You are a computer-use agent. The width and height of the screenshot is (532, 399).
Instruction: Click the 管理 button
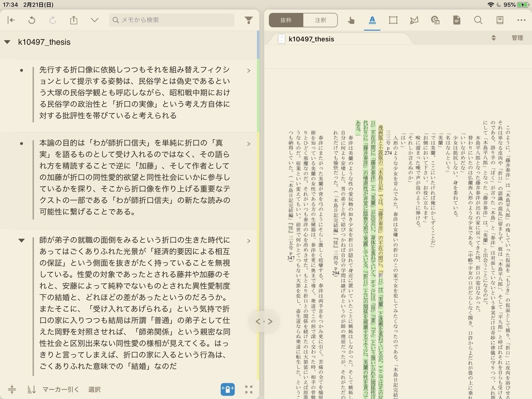(517, 38)
